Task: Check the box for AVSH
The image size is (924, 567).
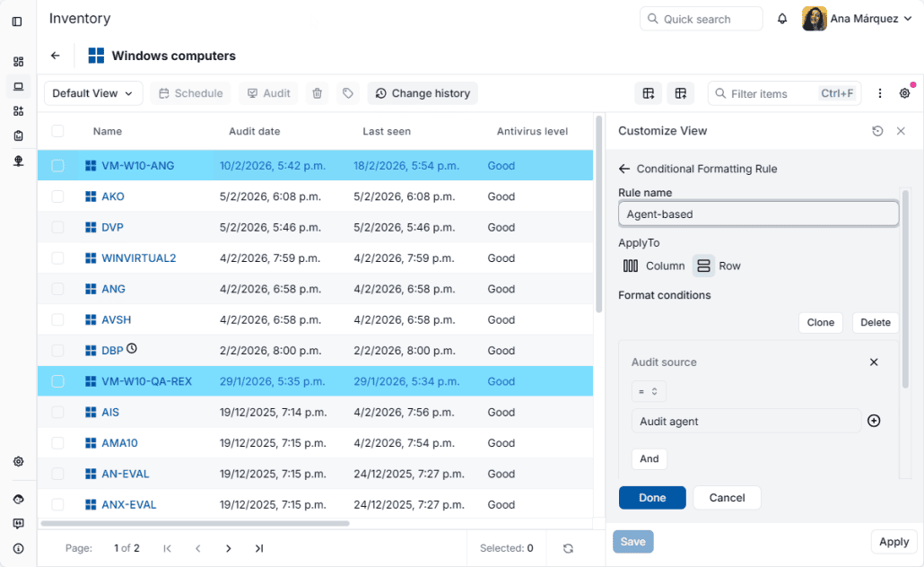Action: (57, 319)
